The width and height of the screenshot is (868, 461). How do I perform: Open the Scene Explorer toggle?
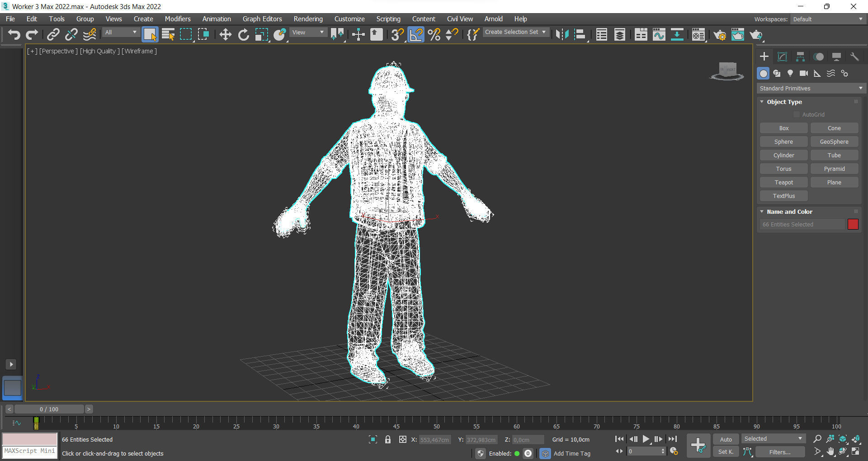coord(601,35)
